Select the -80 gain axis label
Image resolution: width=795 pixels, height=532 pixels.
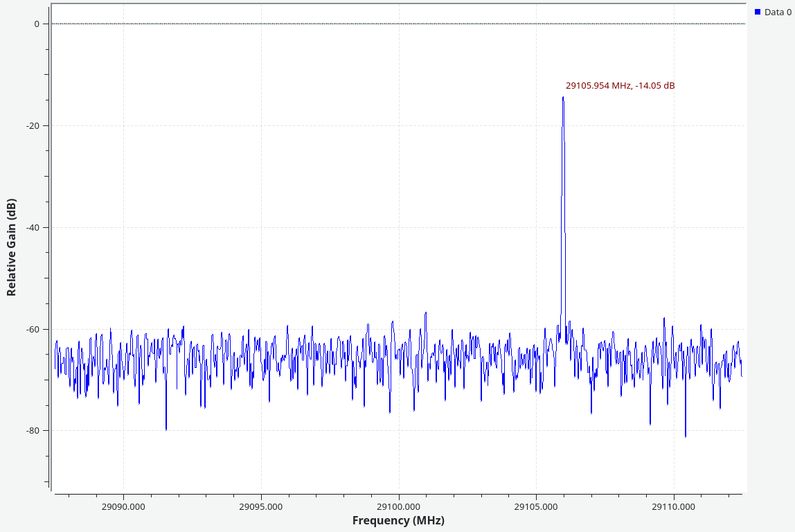(x=33, y=430)
